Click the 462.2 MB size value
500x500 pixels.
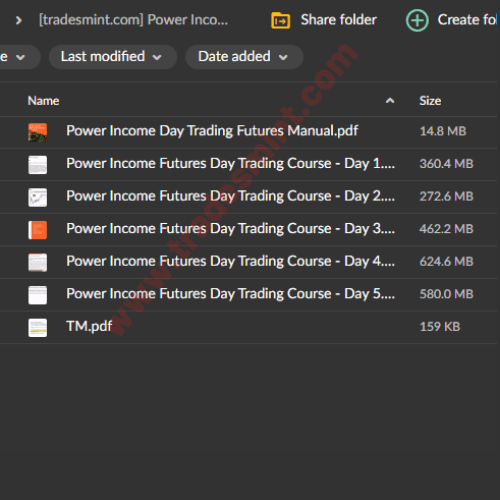point(446,229)
